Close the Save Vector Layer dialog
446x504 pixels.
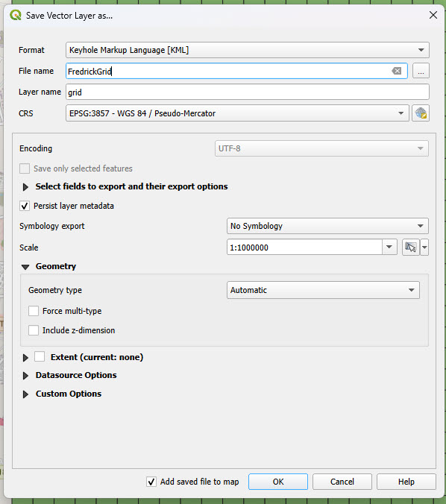click(x=433, y=15)
